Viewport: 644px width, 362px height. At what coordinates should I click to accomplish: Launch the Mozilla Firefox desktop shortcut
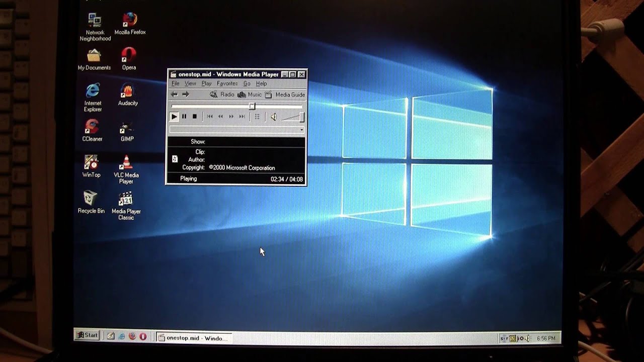click(x=130, y=23)
